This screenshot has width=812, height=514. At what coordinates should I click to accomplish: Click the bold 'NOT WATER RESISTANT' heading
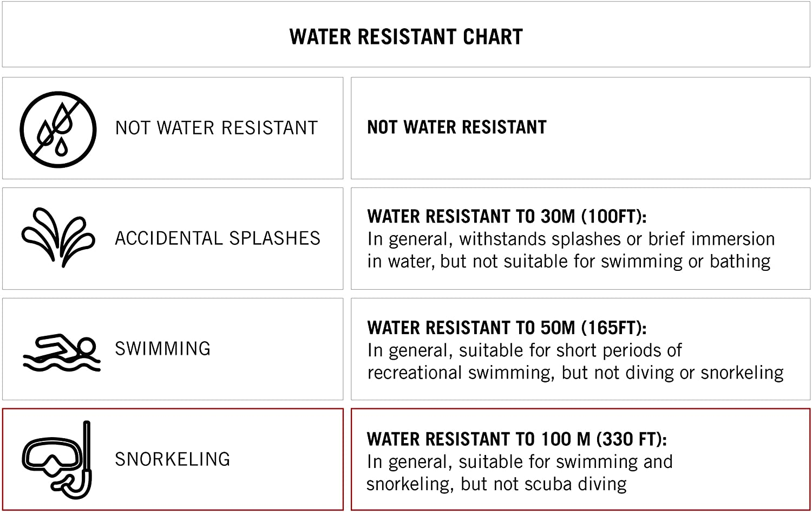pyautogui.click(x=457, y=127)
